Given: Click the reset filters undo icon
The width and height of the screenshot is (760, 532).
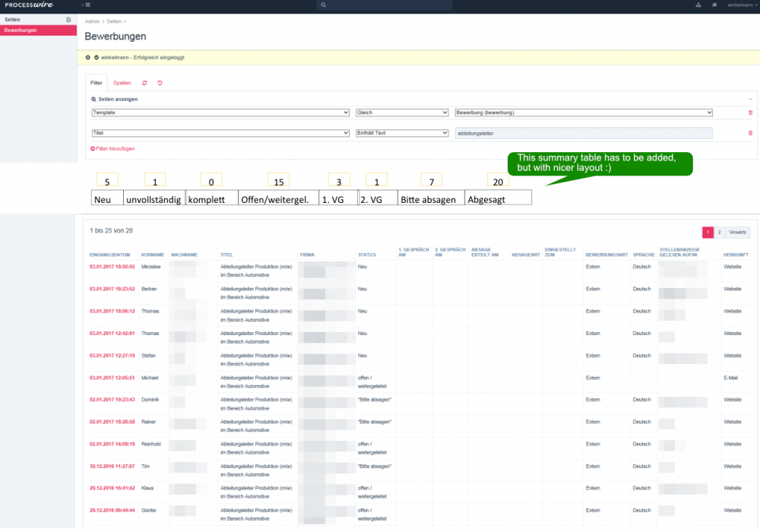Looking at the screenshot, I should (160, 82).
